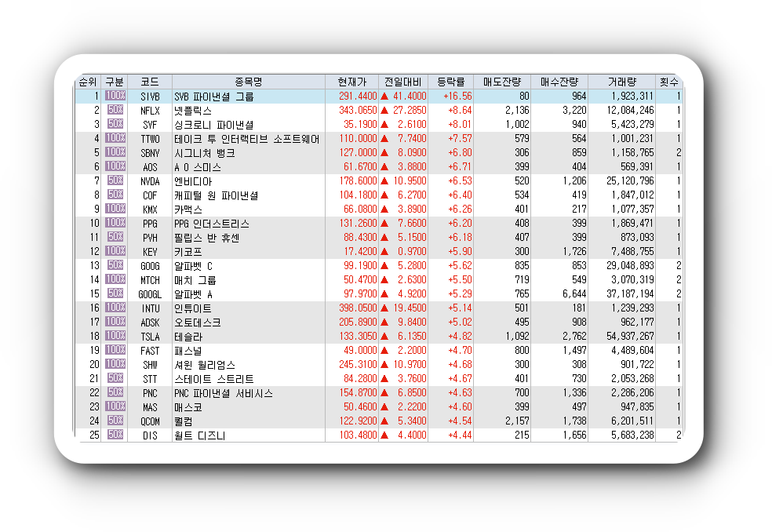Sort by 매도잔량 column header
The width and height of the screenshot is (772, 532).
[501, 82]
